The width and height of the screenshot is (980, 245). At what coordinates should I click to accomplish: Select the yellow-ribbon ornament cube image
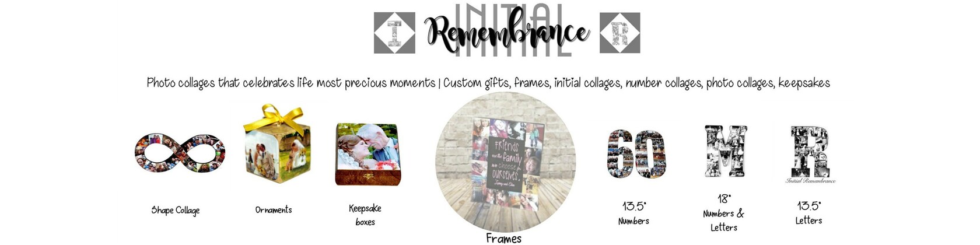pyautogui.click(x=274, y=143)
